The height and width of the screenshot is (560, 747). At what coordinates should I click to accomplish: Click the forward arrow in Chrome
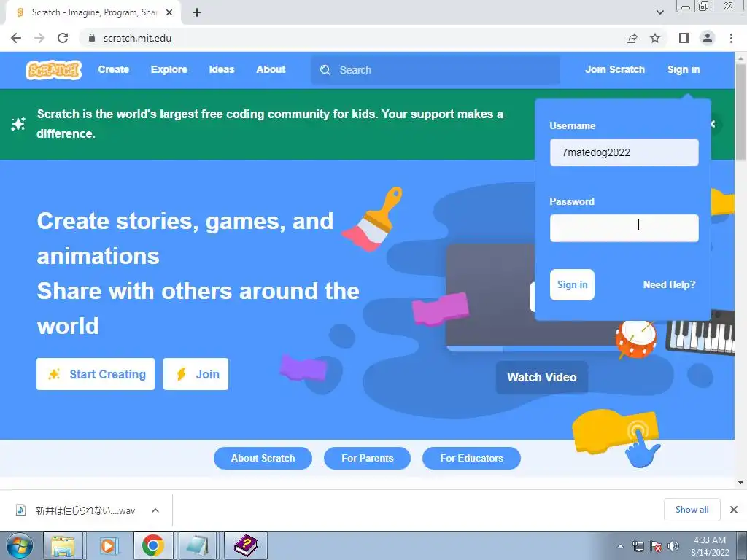(x=39, y=38)
